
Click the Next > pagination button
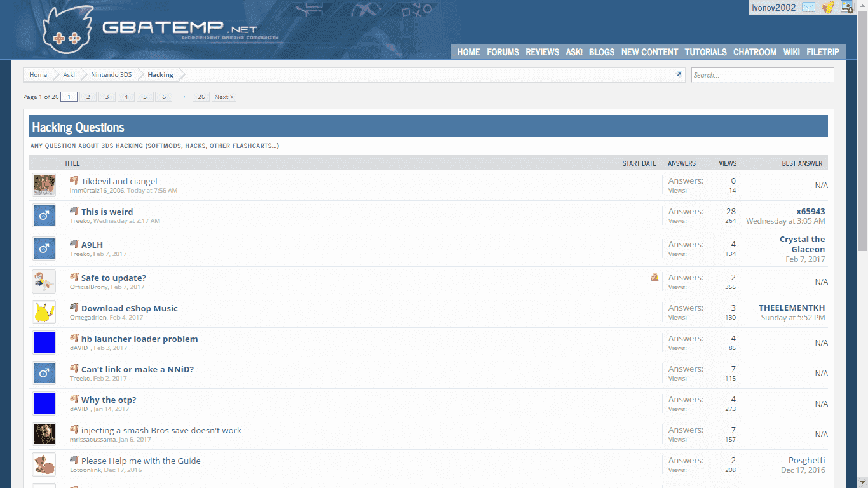(x=224, y=97)
